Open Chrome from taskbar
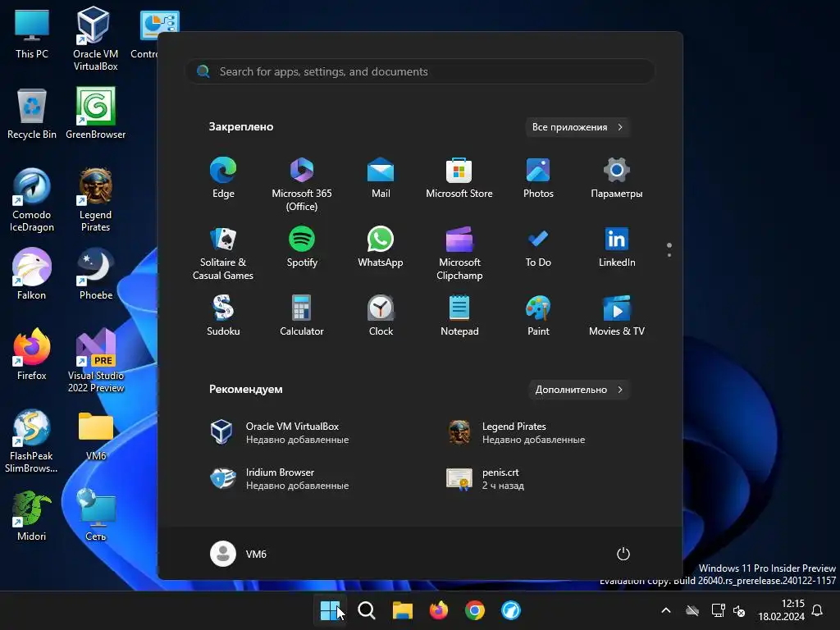Screen dimensions: 840x630 click(475, 610)
